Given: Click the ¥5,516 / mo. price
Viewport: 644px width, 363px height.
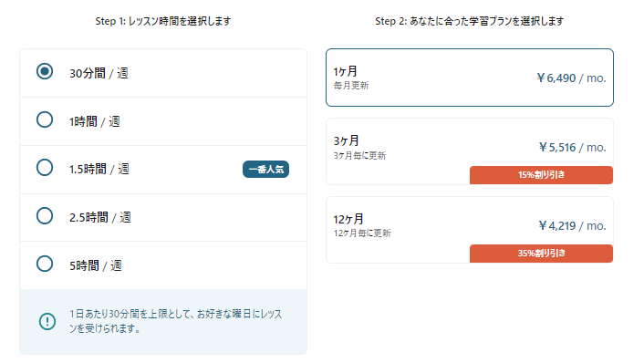Looking at the screenshot, I should 572,148.
